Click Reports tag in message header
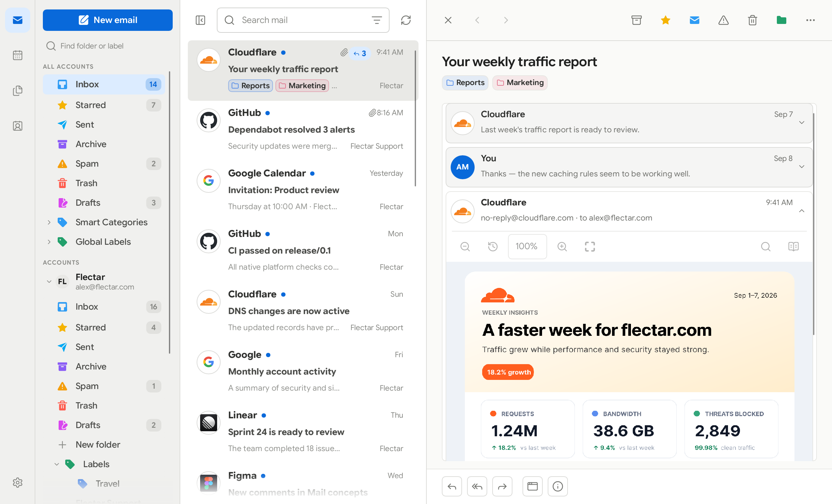Image resolution: width=832 pixels, height=504 pixels. point(465,83)
